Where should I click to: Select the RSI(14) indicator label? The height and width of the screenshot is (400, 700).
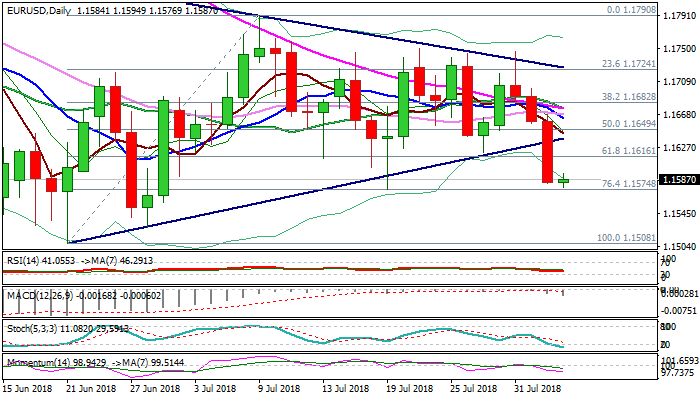click(x=20, y=258)
